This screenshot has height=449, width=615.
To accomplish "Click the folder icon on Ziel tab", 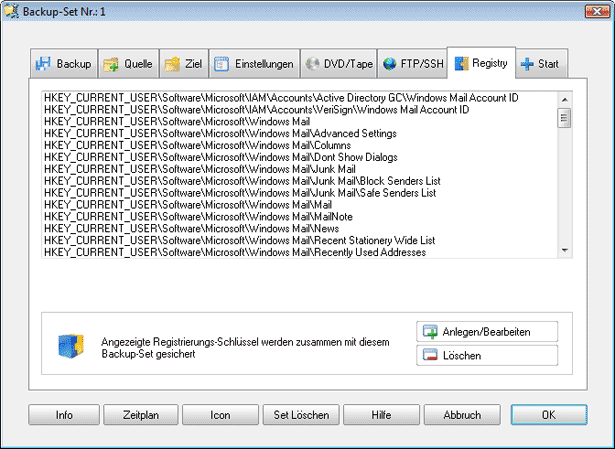I will [172, 64].
